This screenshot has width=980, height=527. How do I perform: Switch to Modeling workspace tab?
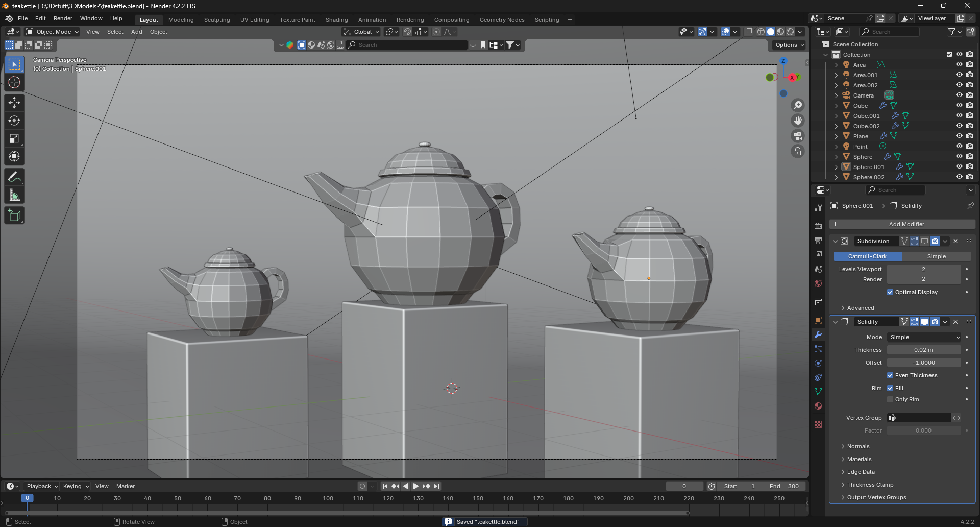pos(181,20)
